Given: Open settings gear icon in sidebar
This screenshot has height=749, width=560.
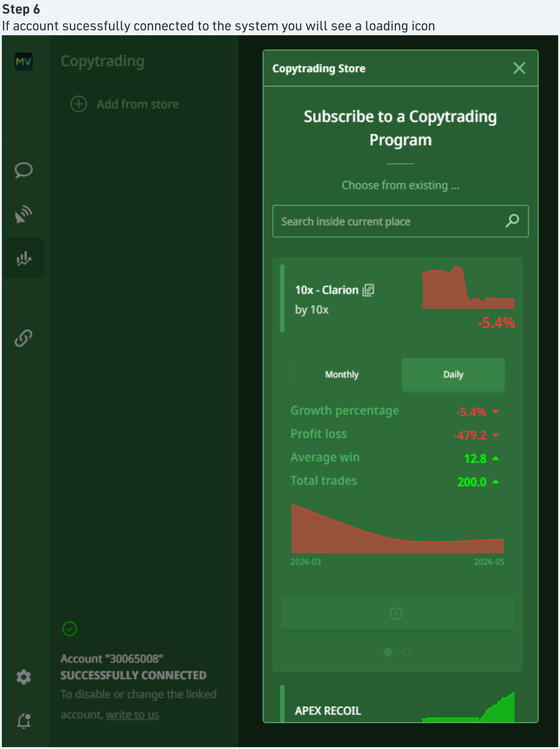Looking at the screenshot, I should tap(24, 677).
